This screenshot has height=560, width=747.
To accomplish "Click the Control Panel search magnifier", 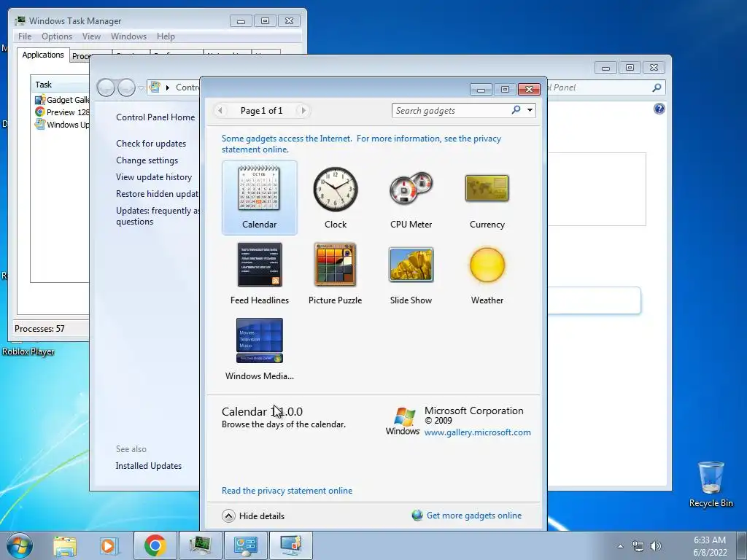I will point(657,87).
